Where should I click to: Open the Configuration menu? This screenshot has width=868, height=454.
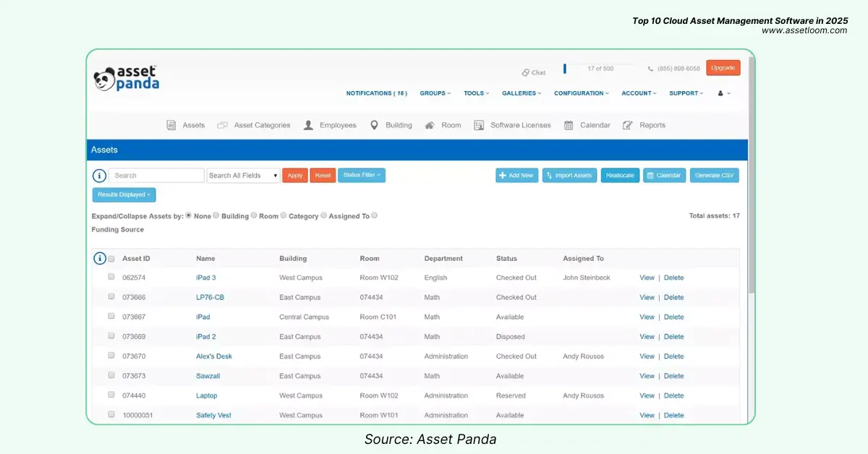point(580,93)
